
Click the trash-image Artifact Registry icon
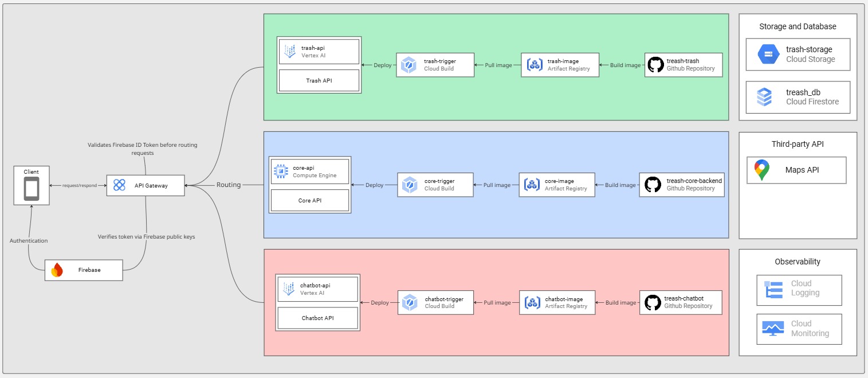pyautogui.click(x=535, y=64)
